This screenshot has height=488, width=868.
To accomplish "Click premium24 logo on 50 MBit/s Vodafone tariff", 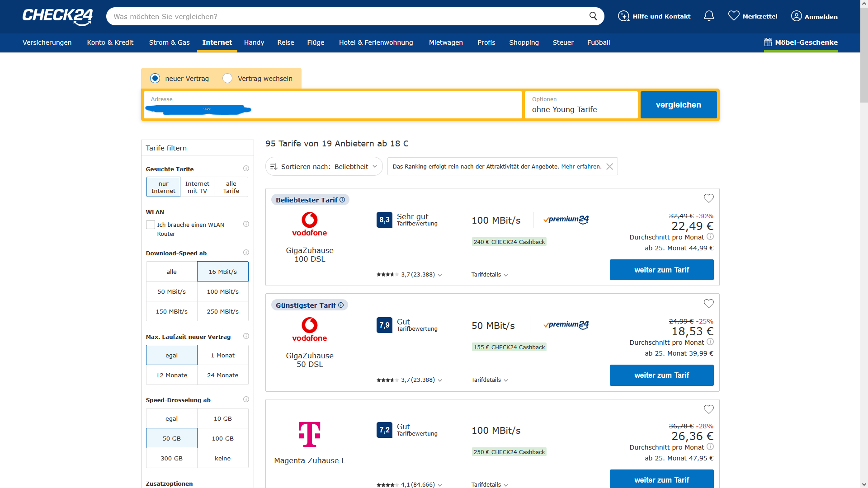I will (566, 325).
